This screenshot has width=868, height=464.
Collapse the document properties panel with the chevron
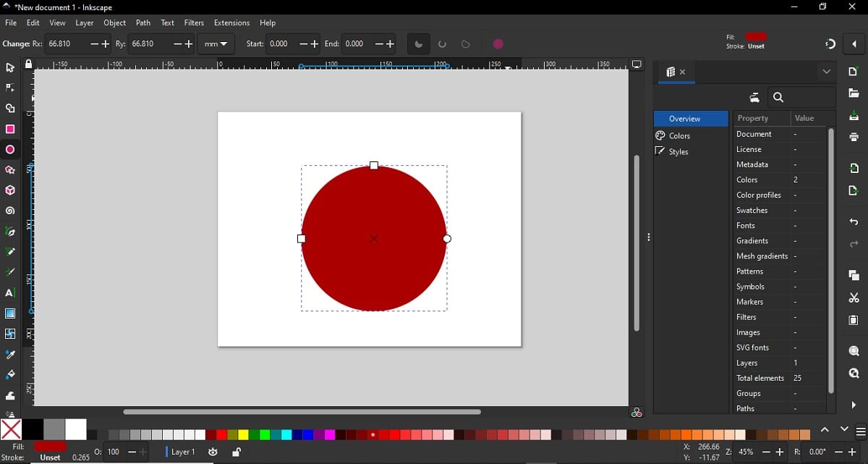(x=827, y=72)
